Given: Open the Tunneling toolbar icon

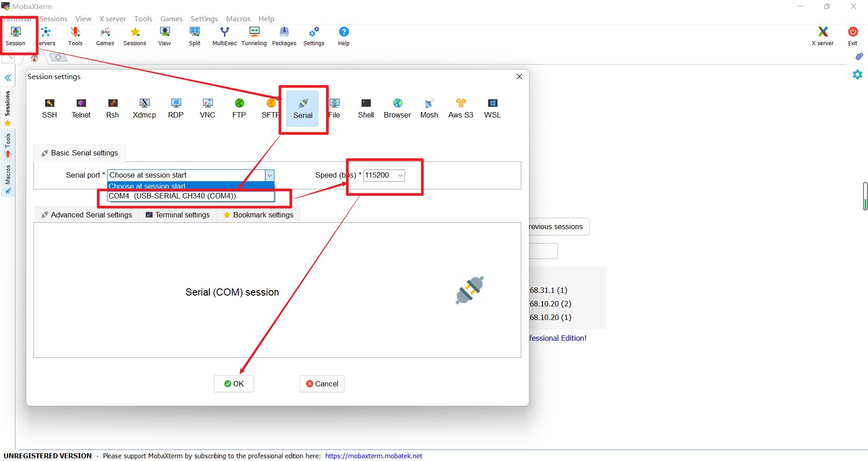Looking at the screenshot, I should click(x=254, y=36).
